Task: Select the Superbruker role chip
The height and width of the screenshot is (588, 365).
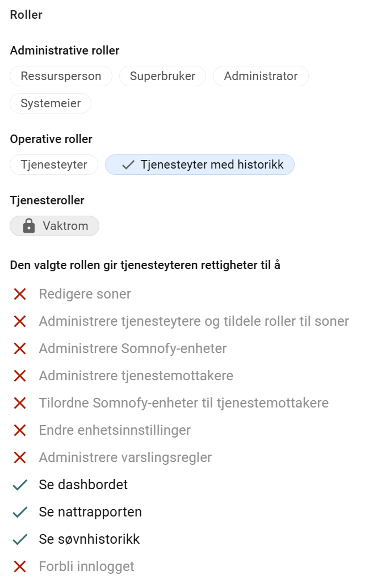Action: point(162,76)
